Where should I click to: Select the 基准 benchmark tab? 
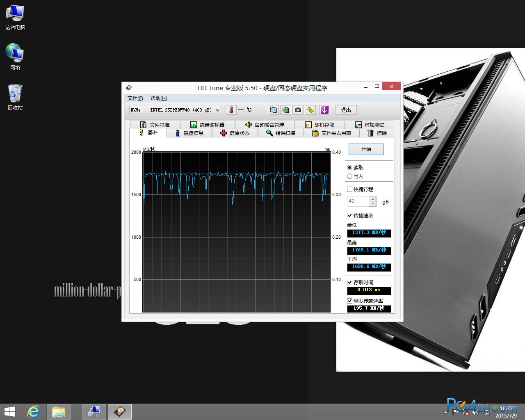tap(148, 132)
